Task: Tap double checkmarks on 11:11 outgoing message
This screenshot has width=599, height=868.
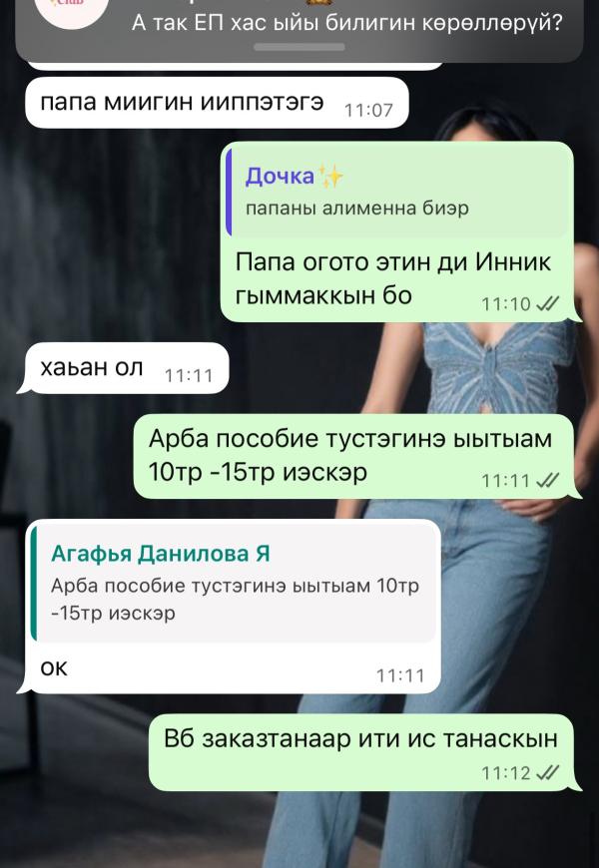Action: (548, 480)
